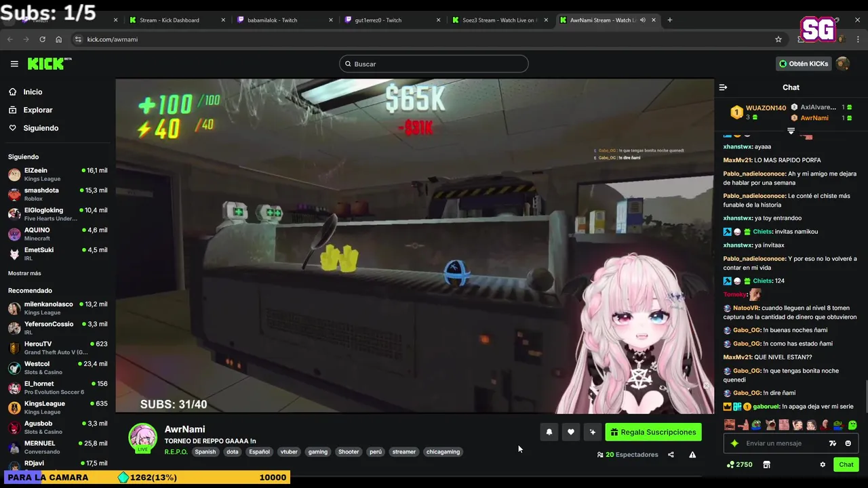Click the browser address bar URL
The width and height of the screenshot is (868, 488).
tap(113, 39)
